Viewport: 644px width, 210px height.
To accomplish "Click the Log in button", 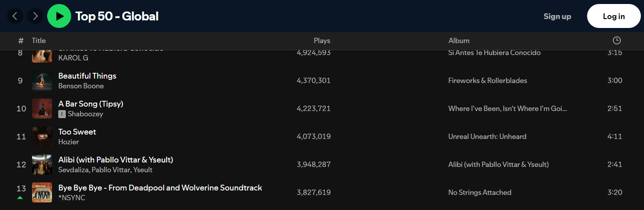I will click(x=614, y=16).
